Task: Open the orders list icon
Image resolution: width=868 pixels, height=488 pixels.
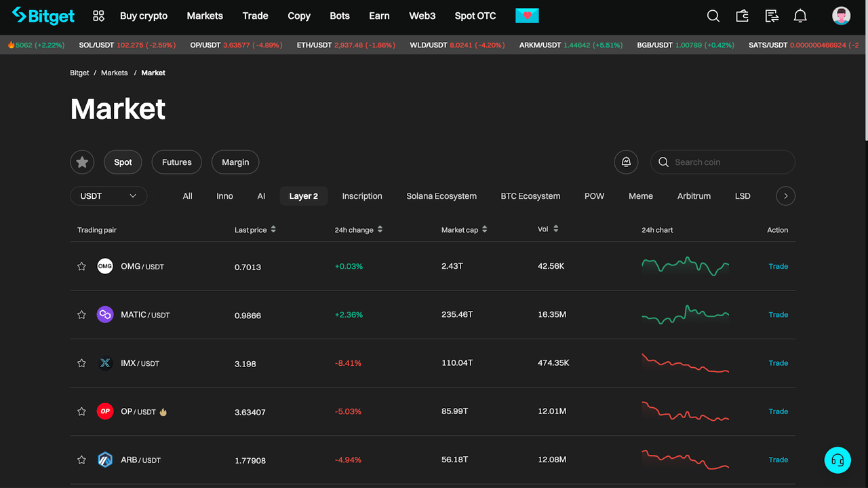Action: coord(772,16)
